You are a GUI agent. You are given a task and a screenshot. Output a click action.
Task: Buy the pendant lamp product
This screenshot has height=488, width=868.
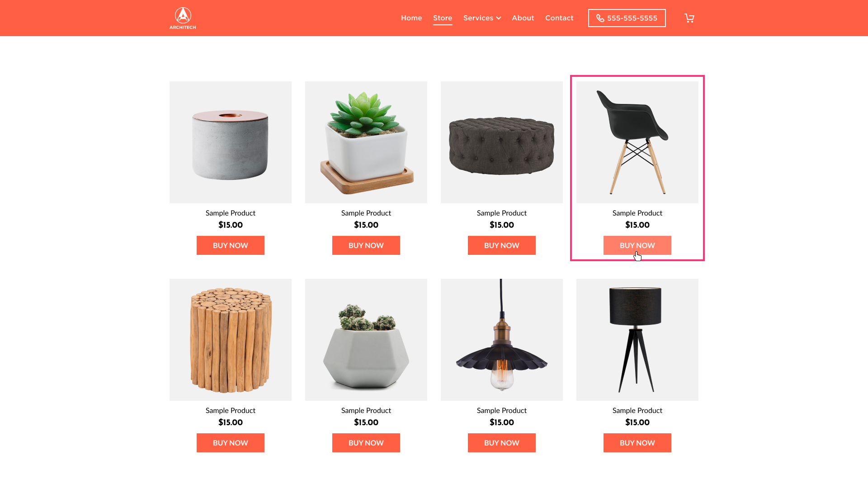click(502, 443)
